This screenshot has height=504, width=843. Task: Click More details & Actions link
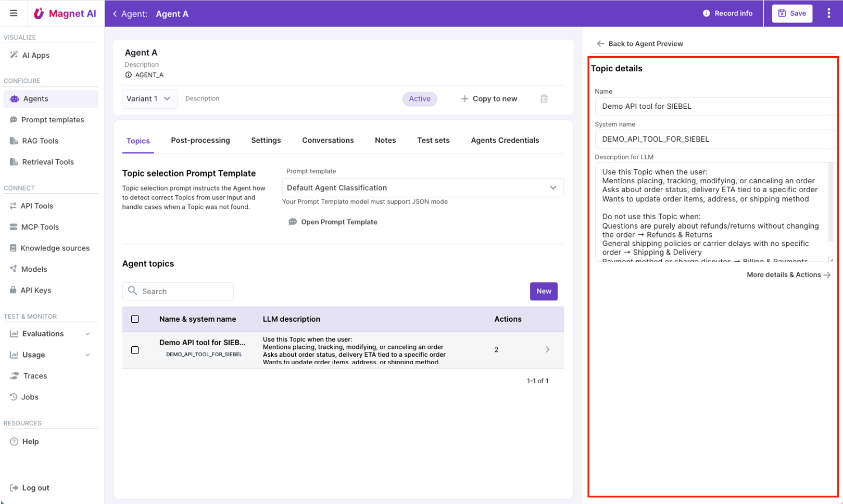[788, 275]
